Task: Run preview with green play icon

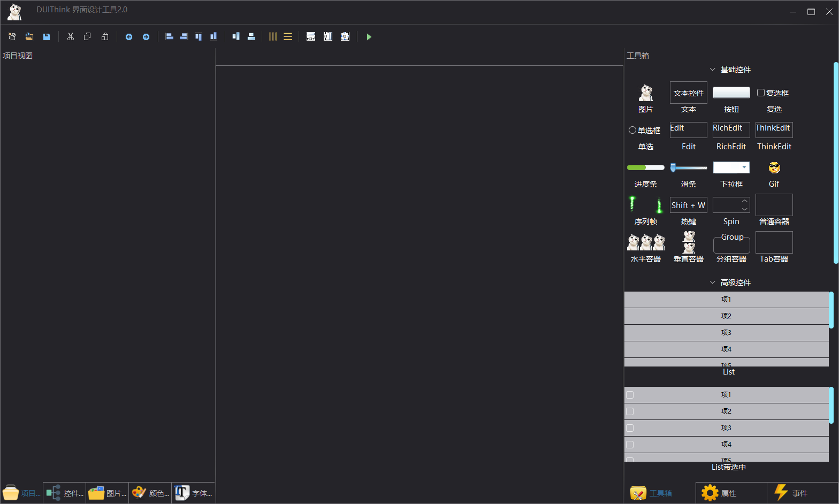Action: pyautogui.click(x=369, y=37)
